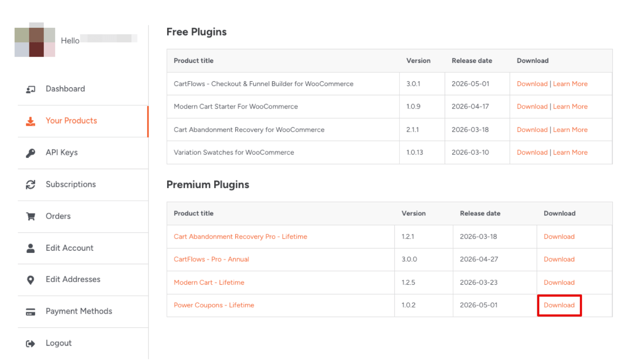The width and height of the screenshot is (644, 363).
Task: Download Variation Swatches for WooCommerce
Action: coord(532,153)
